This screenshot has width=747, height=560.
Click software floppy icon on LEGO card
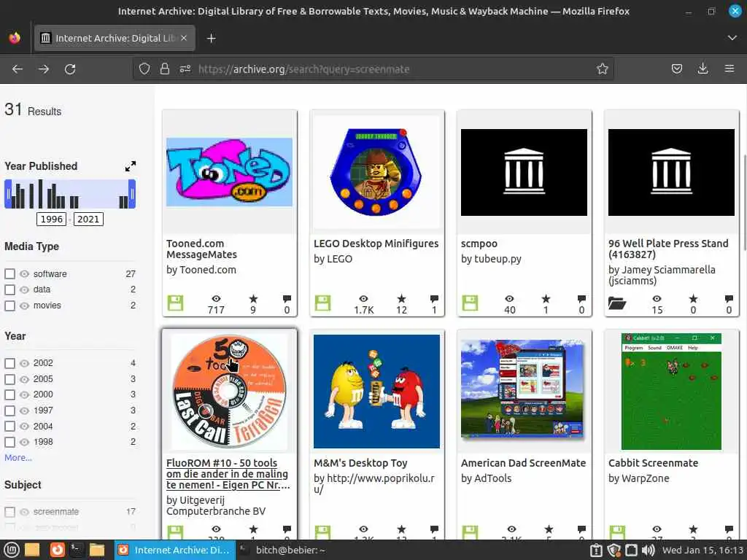coord(322,303)
